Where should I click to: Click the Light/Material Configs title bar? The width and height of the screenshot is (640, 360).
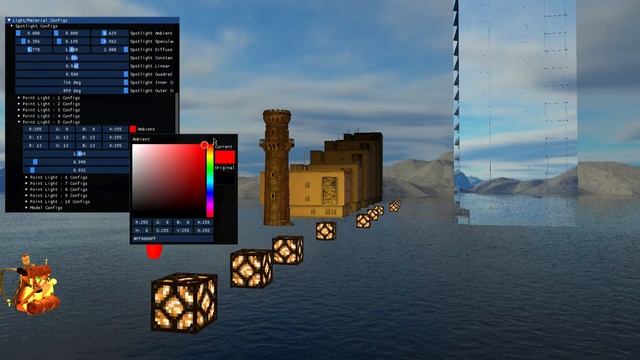[x=92, y=20]
